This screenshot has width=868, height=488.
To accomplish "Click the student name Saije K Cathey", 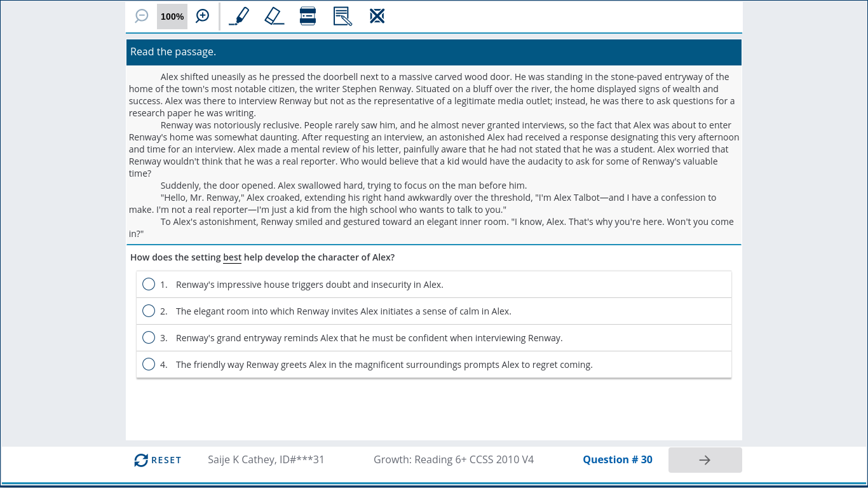I will (x=266, y=459).
